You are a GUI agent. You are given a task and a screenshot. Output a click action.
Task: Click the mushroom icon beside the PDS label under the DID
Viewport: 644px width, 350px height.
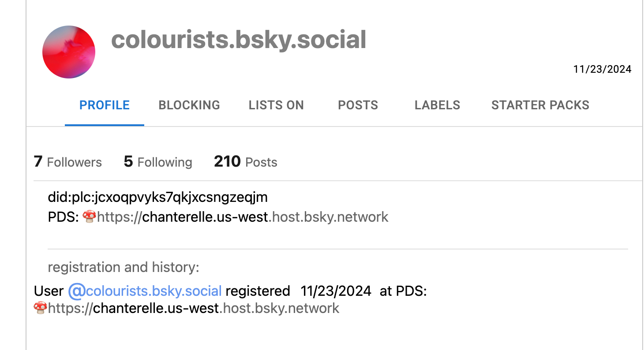pyautogui.click(x=90, y=216)
